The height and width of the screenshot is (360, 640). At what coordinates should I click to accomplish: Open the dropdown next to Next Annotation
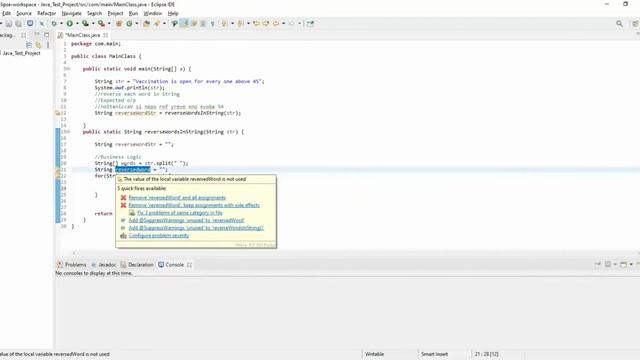(x=232, y=24)
